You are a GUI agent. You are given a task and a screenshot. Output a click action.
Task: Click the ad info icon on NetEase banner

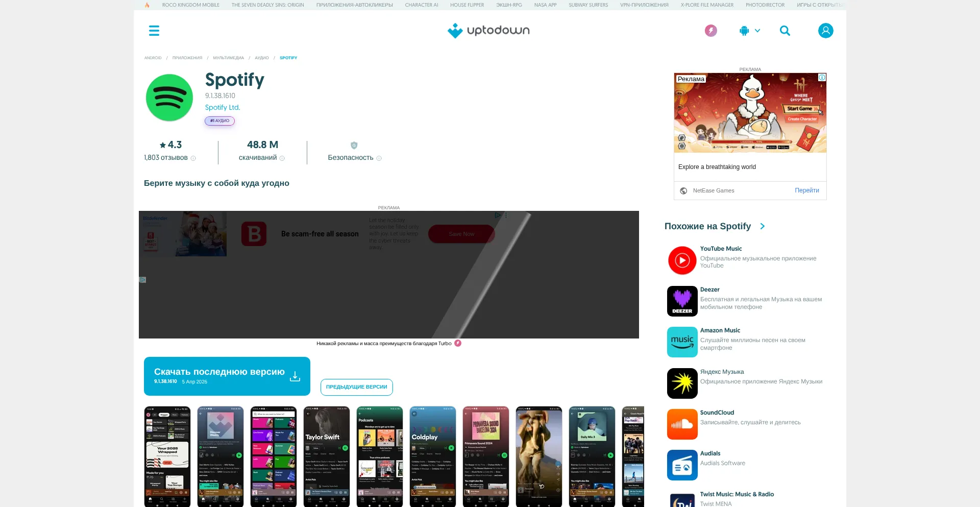[822, 78]
